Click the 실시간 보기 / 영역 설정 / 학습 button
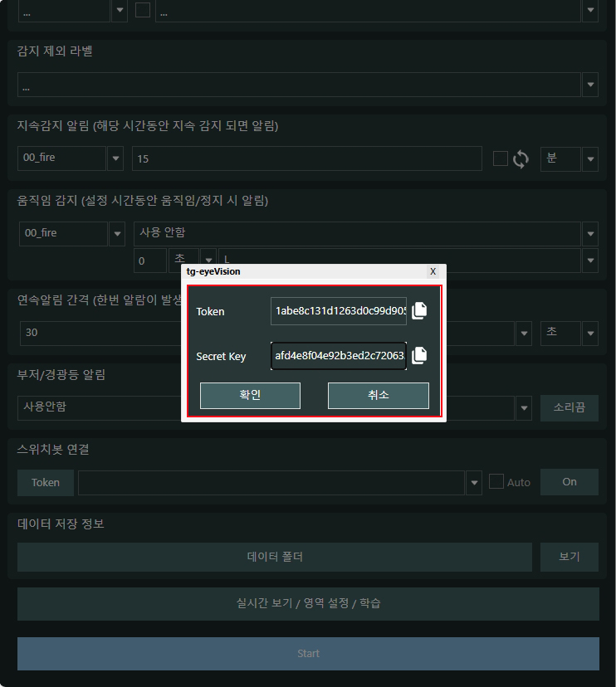 coord(308,603)
